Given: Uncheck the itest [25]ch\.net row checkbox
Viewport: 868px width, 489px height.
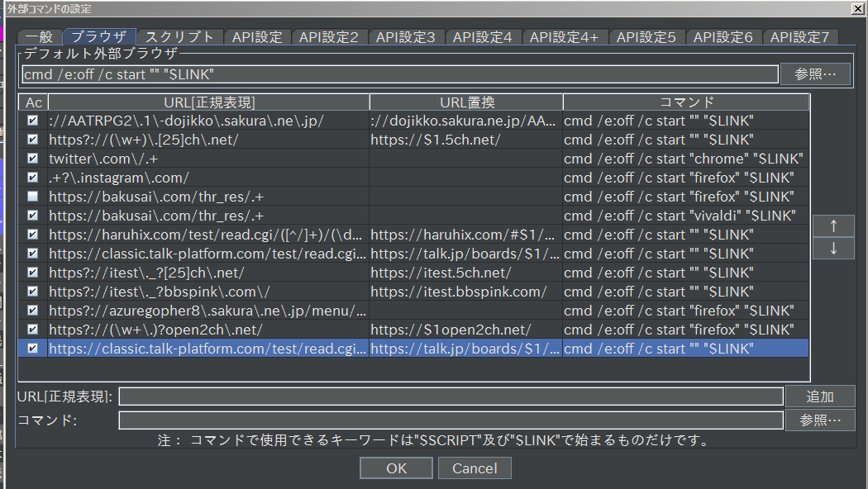Looking at the screenshot, I should click(33, 272).
